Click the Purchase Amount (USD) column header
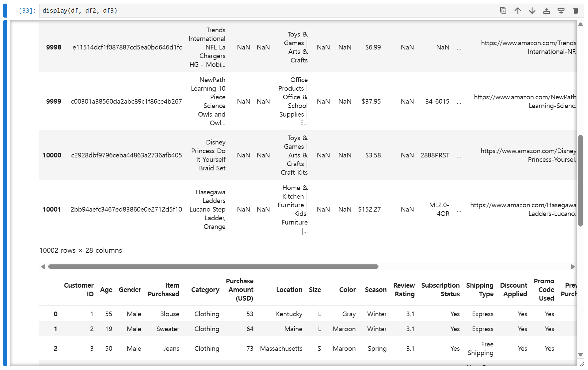 pyautogui.click(x=240, y=290)
